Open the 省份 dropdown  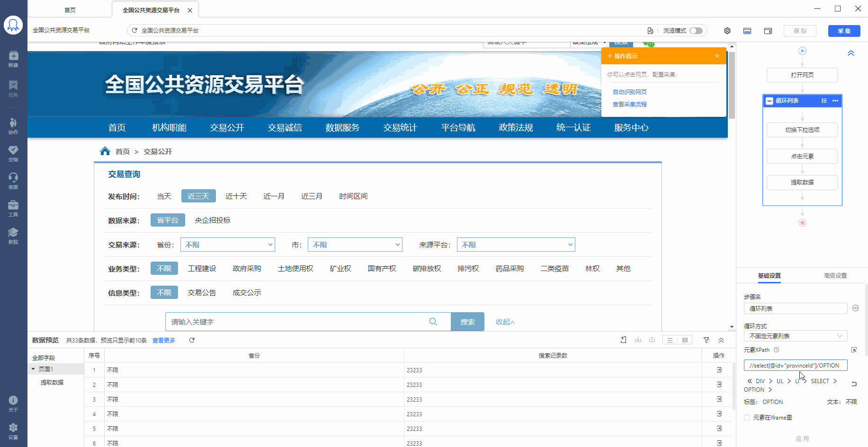tap(228, 245)
